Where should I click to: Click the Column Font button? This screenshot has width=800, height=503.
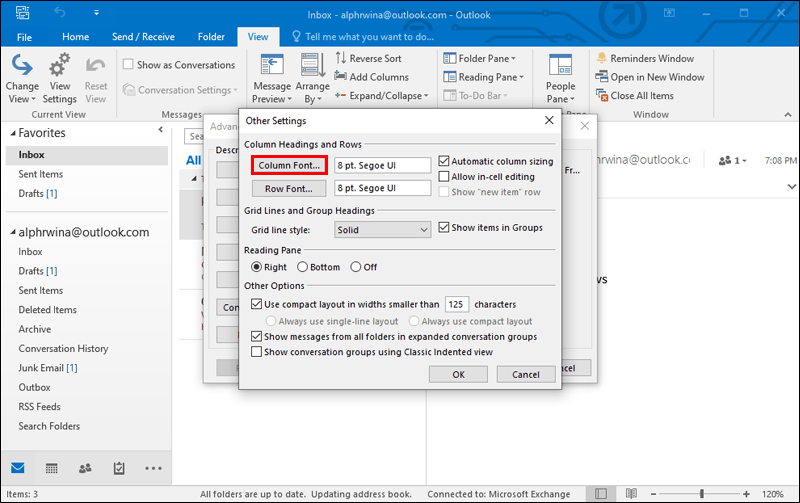(289, 165)
